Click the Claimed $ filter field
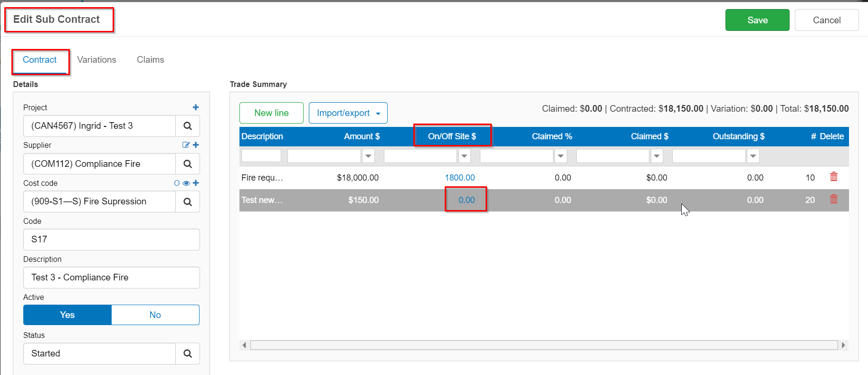 click(613, 156)
